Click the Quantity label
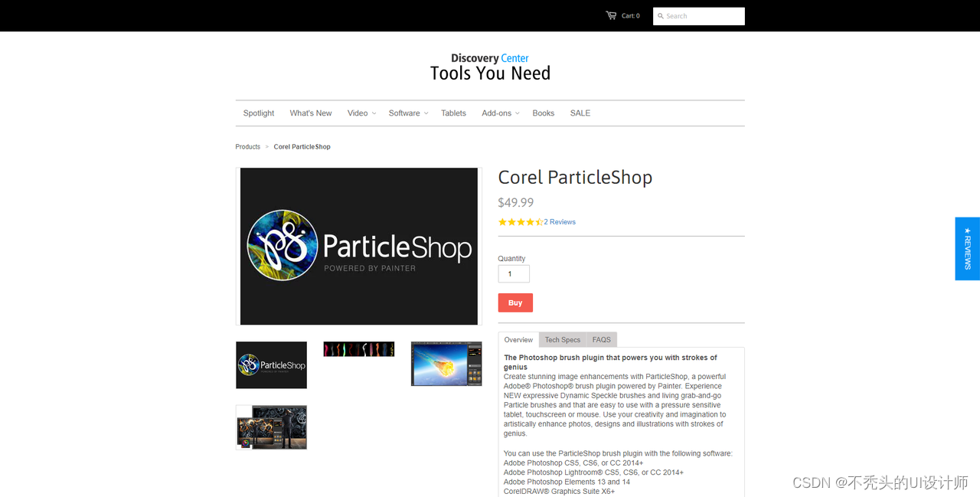This screenshot has width=980, height=497. tap(512, 259)
